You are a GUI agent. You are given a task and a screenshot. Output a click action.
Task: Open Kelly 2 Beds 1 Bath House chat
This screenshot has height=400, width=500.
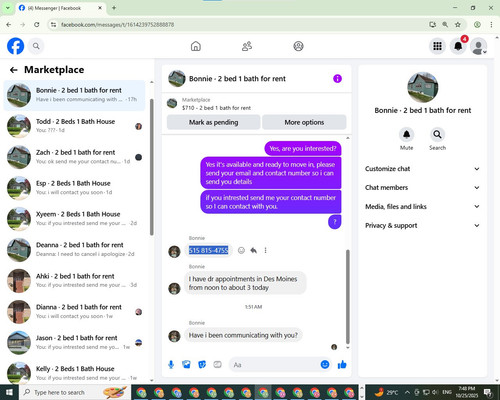tap(74, 373)
